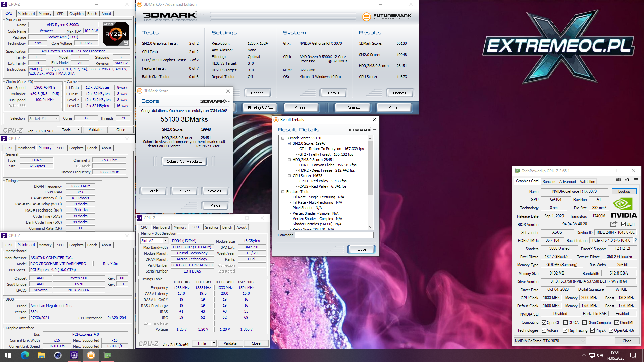Switch to the Sensors tab in GPU-Z
This screenshot has width=644, height=362.
(549, 182)
